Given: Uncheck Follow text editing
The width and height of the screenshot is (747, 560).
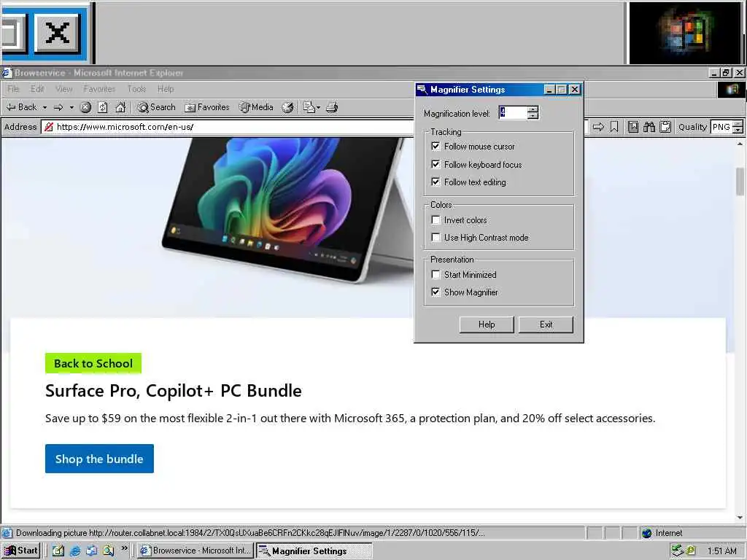Looking at the screenshot, I should pos(436,182).
